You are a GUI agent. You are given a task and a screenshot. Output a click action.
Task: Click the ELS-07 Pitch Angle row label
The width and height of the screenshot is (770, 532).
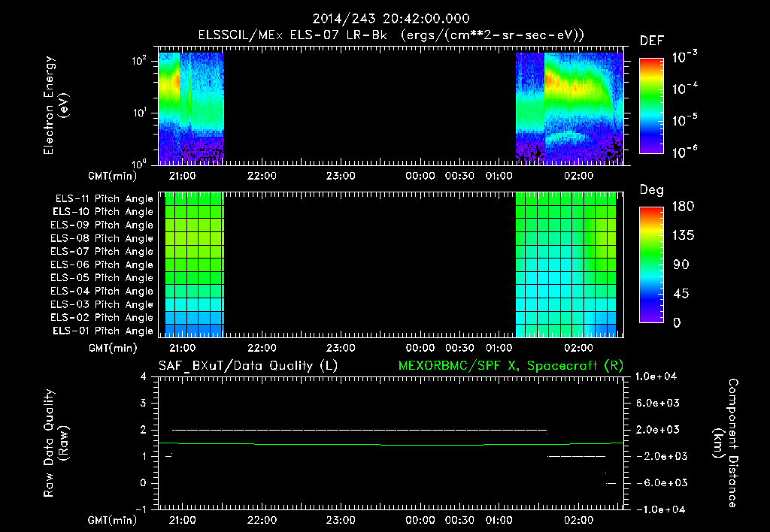click(x=102, y=251)
